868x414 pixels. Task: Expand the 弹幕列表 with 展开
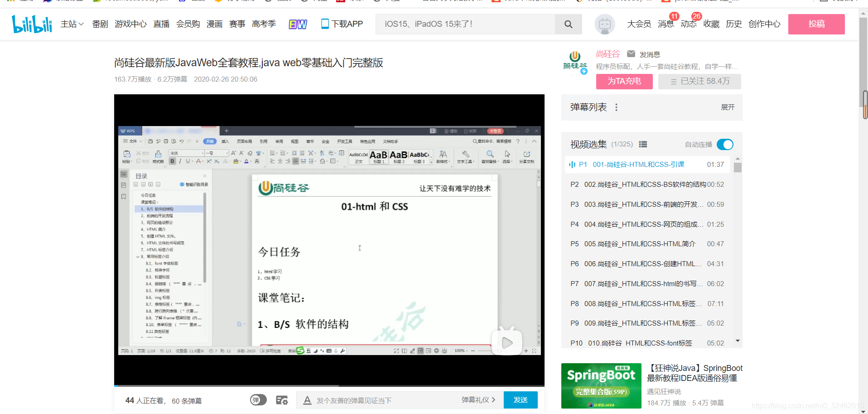pyautogui.click(x=728, y=107)
